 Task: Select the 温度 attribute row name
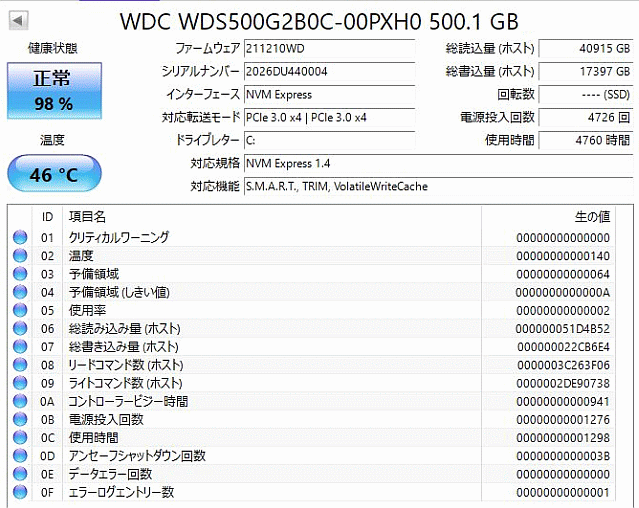[x=81, y=256]
